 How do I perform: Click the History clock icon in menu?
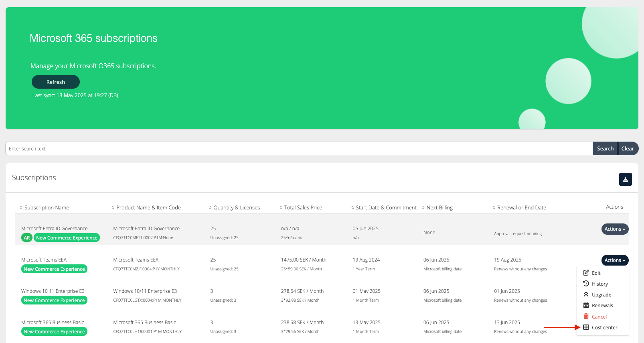[586, 284]
